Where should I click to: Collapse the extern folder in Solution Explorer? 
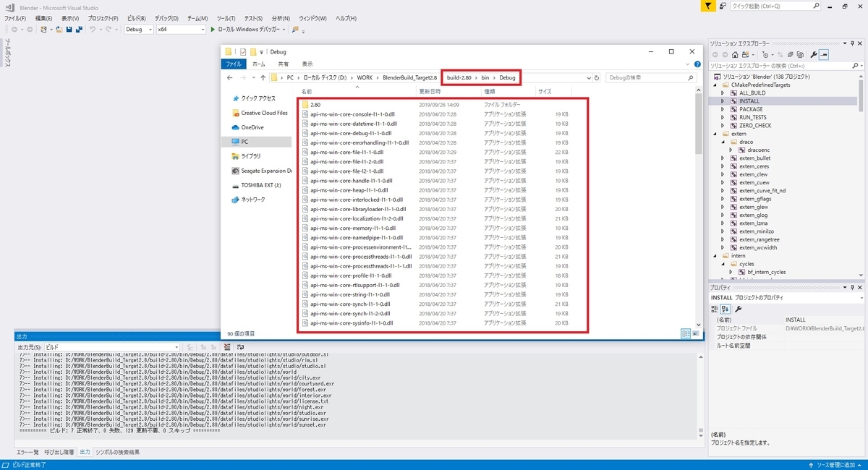(716, 134)
